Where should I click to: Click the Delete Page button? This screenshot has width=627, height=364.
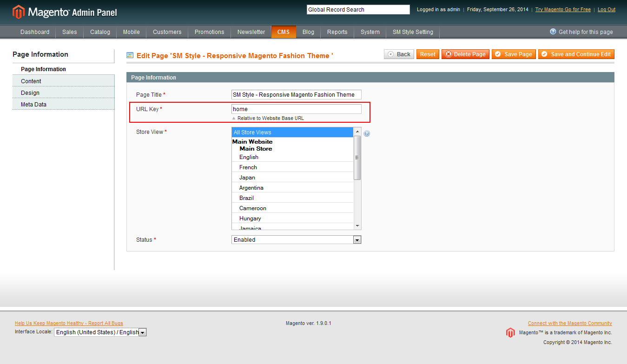(x=465, y=54)
